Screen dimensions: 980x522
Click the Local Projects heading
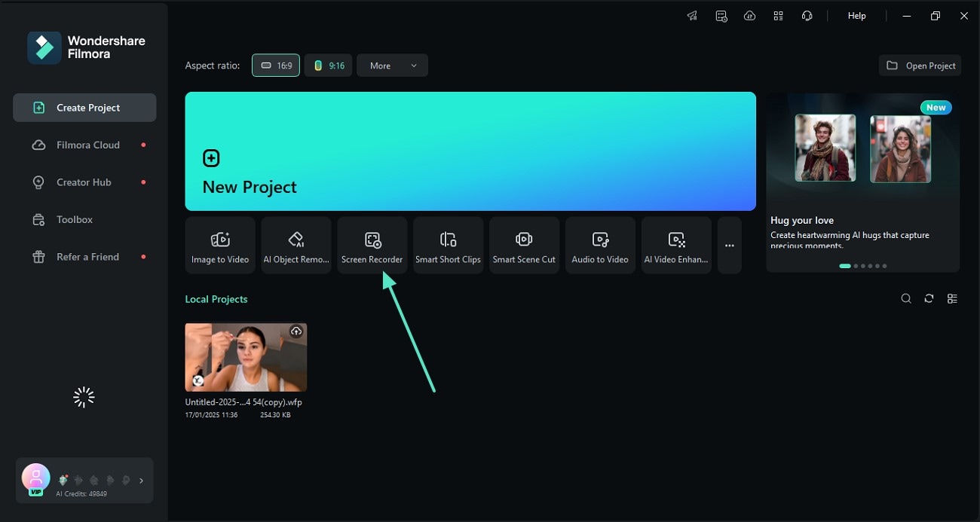[216, 299]
